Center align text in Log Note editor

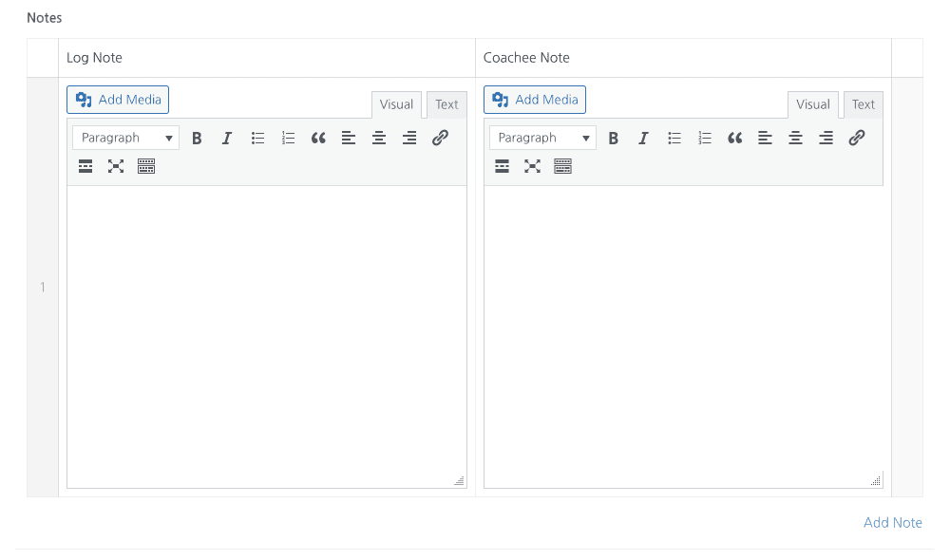tap(379, 138)
